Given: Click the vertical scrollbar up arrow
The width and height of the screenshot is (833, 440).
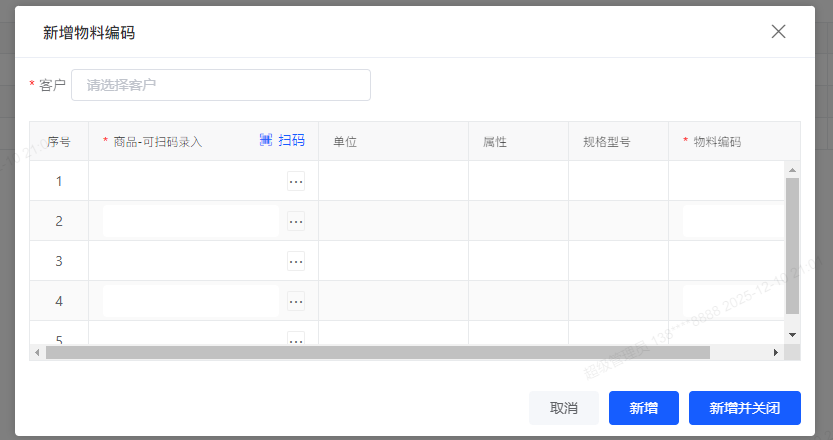Looking at the screenshot, I should (x=792, y=169).
